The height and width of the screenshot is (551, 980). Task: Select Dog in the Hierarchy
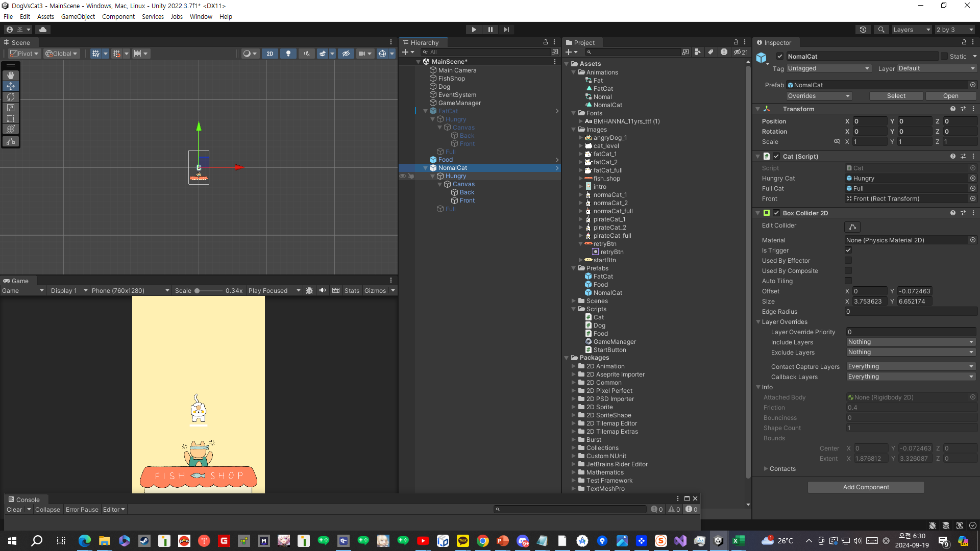pos(444,87)
